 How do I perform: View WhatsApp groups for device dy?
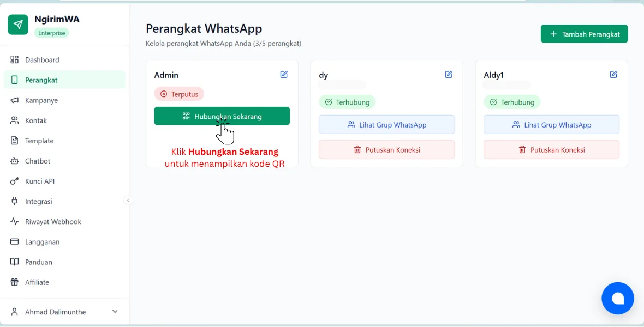click(x=386, y=125)
